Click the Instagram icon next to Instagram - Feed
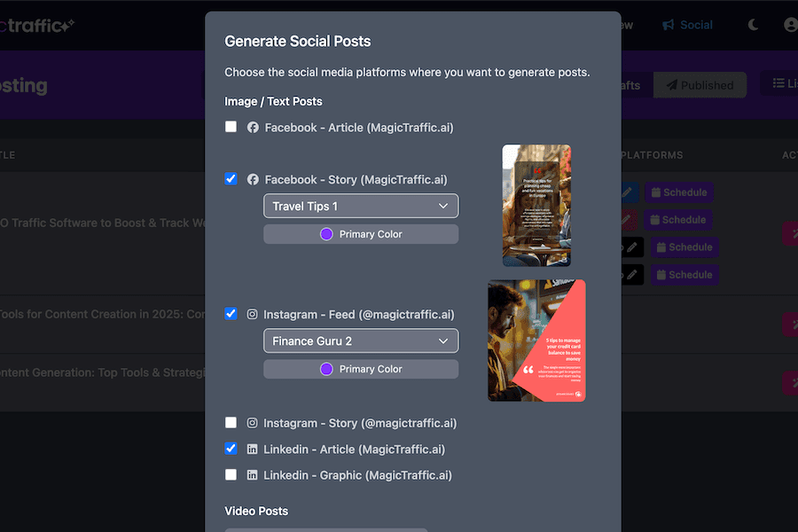 [254, 314]
